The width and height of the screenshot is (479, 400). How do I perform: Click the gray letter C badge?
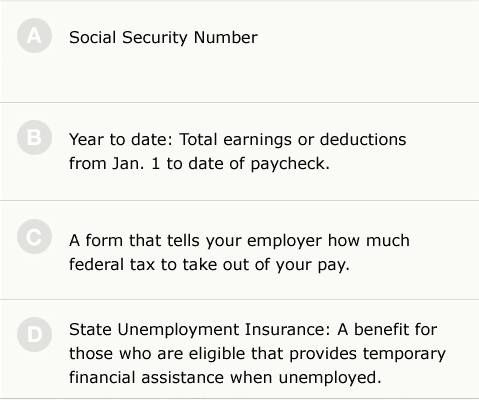[34, 237]
